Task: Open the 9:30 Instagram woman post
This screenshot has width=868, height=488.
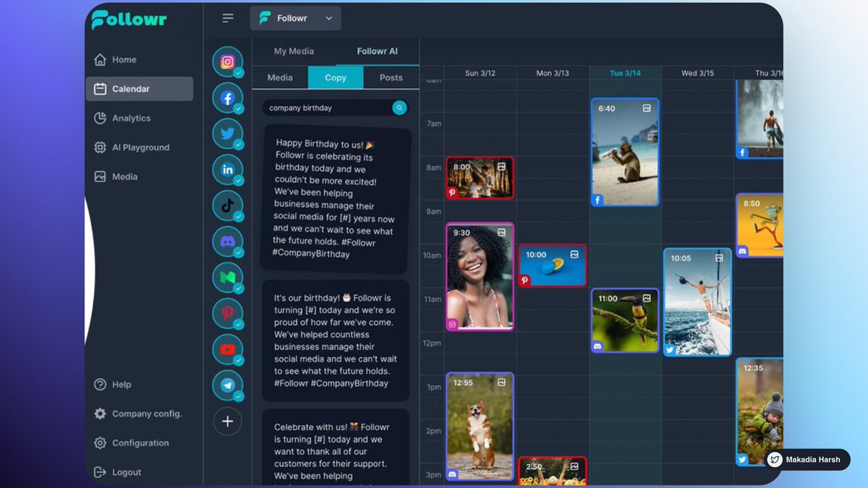Action: (480, 277)
